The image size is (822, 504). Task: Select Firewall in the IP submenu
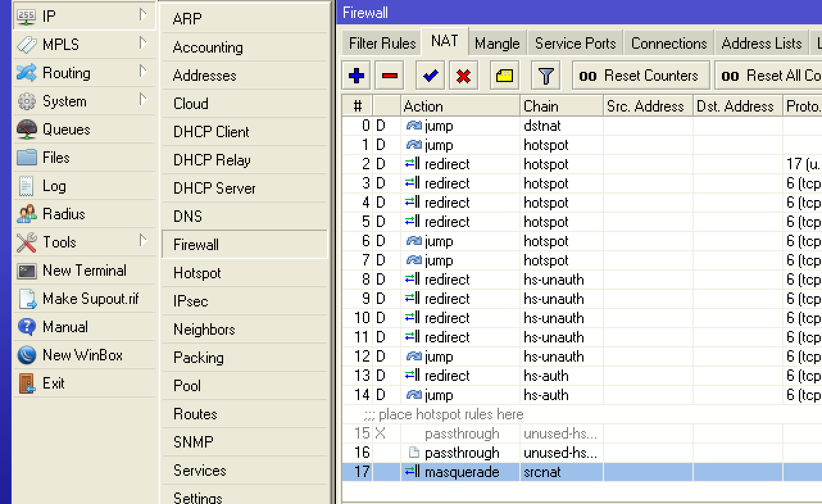tap(244, 245)
